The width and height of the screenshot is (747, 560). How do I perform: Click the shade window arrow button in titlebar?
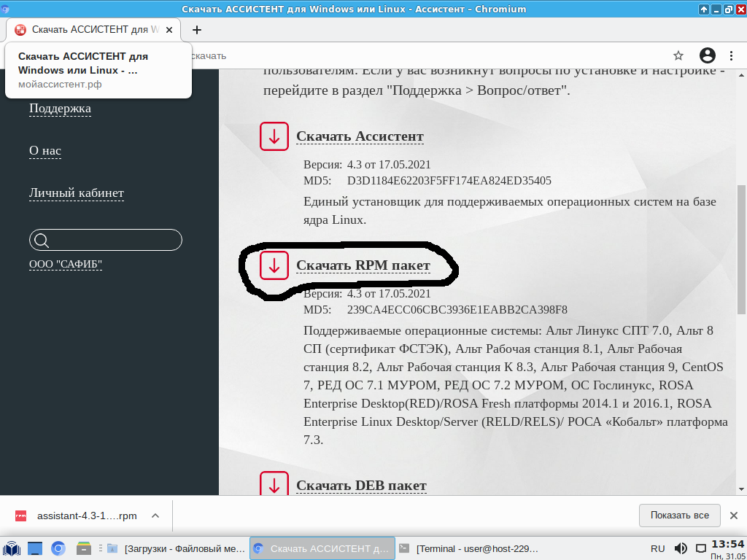704,9
